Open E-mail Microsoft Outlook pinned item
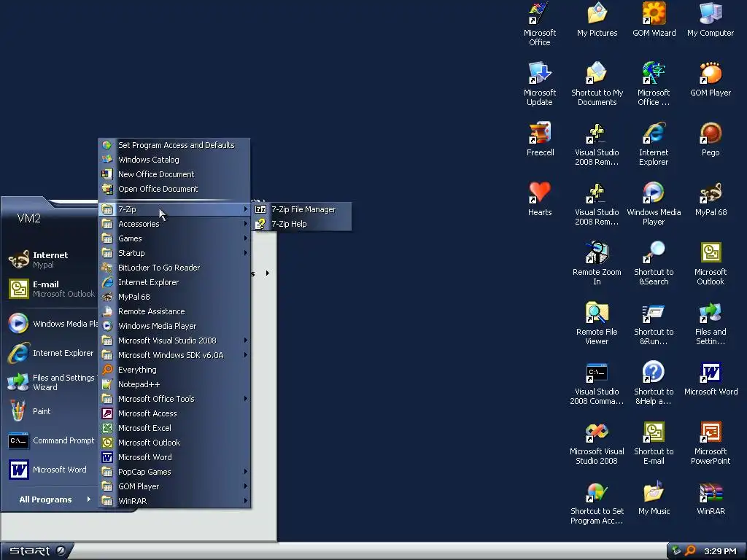Viewport: 747px width, 560px height. click(x=52, y=289)
